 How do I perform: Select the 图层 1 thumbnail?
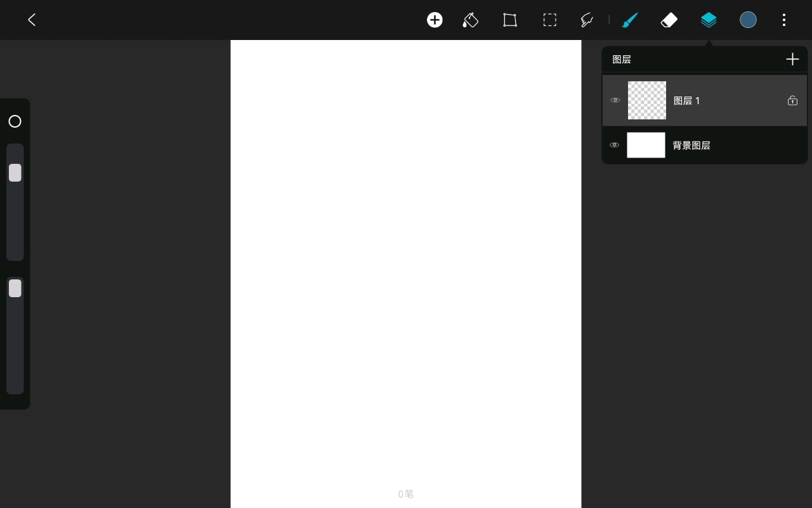click(x=647, y=100)
